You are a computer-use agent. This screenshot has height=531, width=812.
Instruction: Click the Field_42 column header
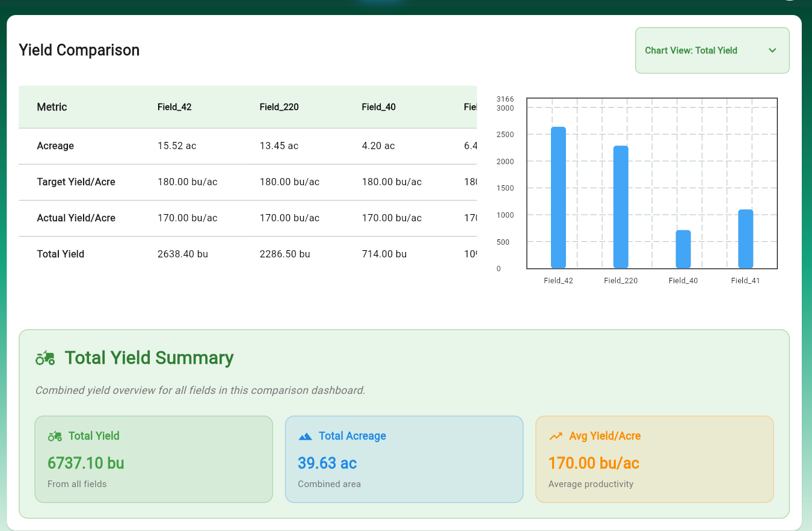point(174,107)
